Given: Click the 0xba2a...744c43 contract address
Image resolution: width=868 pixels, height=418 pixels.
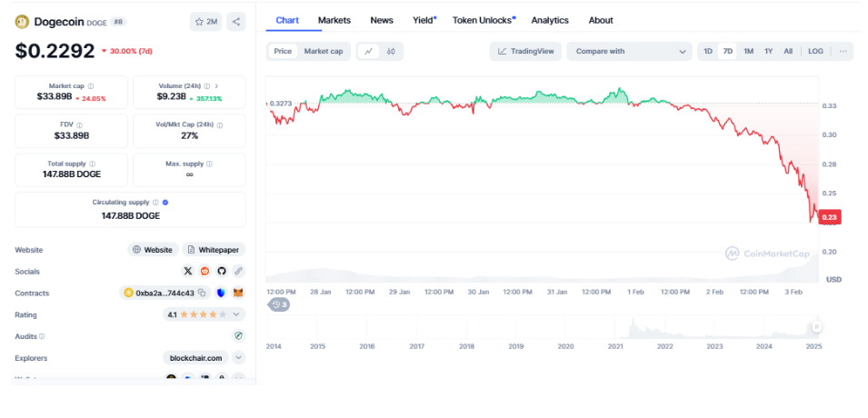Looking at the screenshot, I should click(x=165, y=293).
